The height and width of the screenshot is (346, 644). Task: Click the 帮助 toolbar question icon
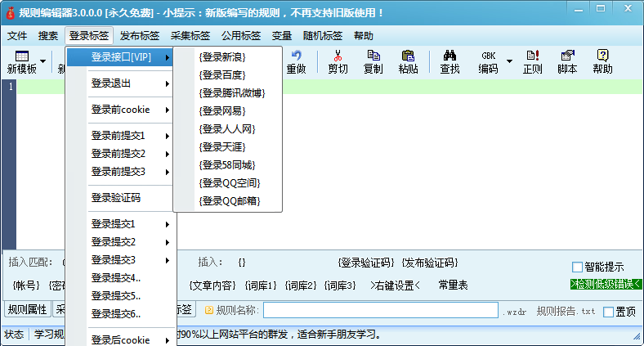(602, 55)
